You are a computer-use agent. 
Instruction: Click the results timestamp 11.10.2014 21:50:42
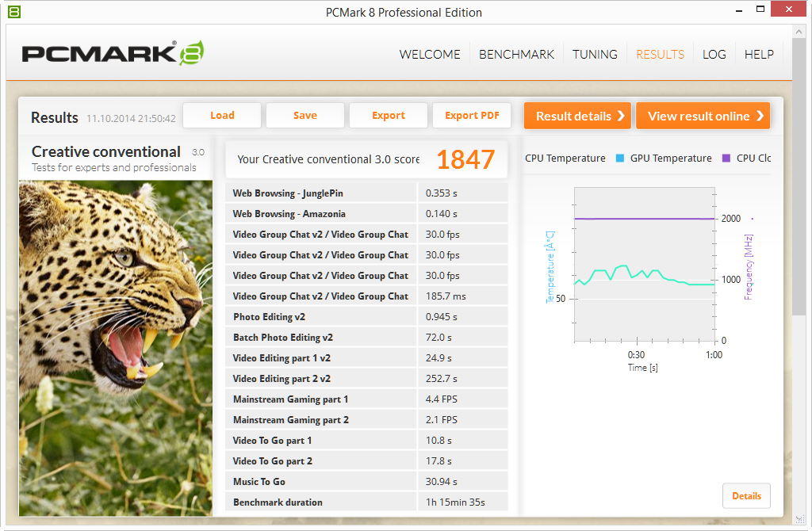(x=131, y=119)
